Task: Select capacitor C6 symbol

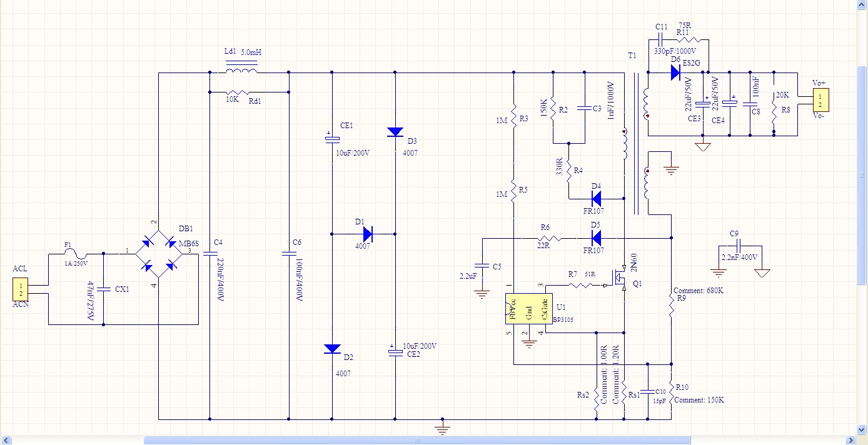Action: point(288,254)
